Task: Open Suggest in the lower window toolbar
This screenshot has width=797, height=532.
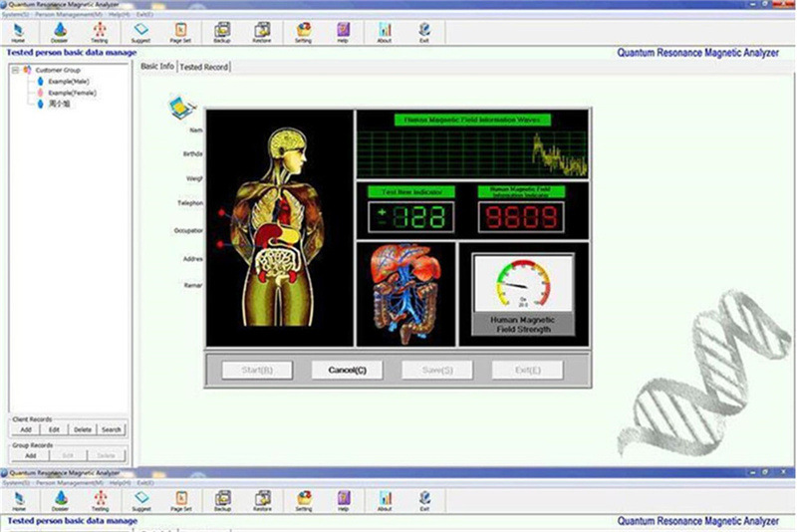Action: pos(141,501)
